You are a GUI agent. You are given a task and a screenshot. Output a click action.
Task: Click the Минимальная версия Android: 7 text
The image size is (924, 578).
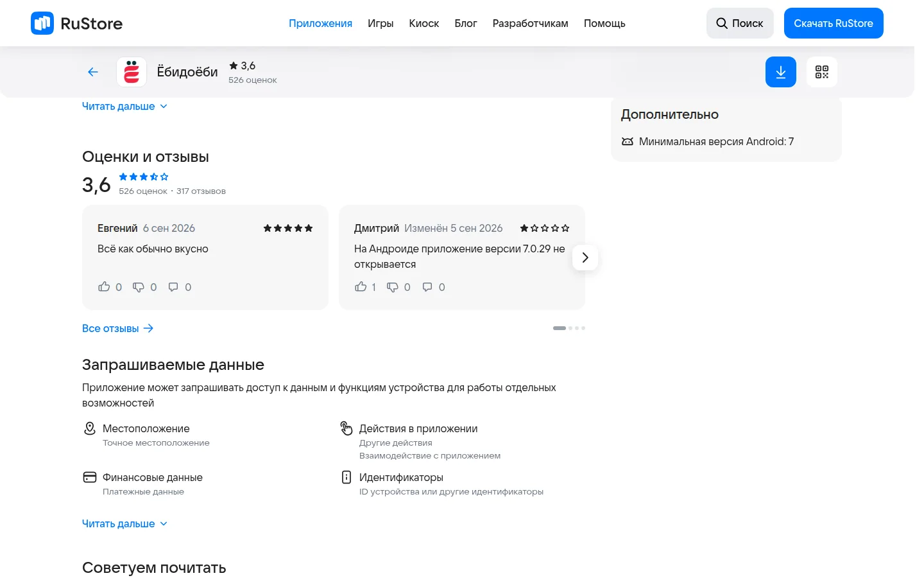click(x=716, y=141)
